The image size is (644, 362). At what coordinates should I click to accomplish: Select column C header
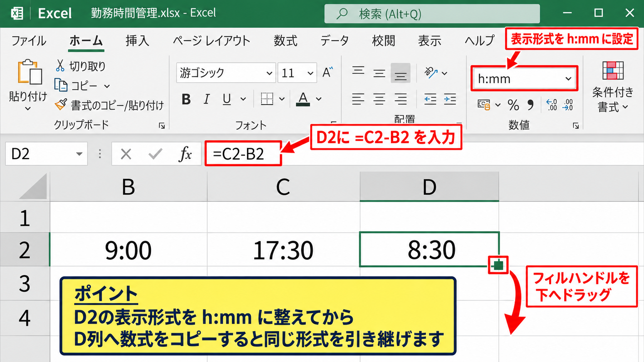283,187
